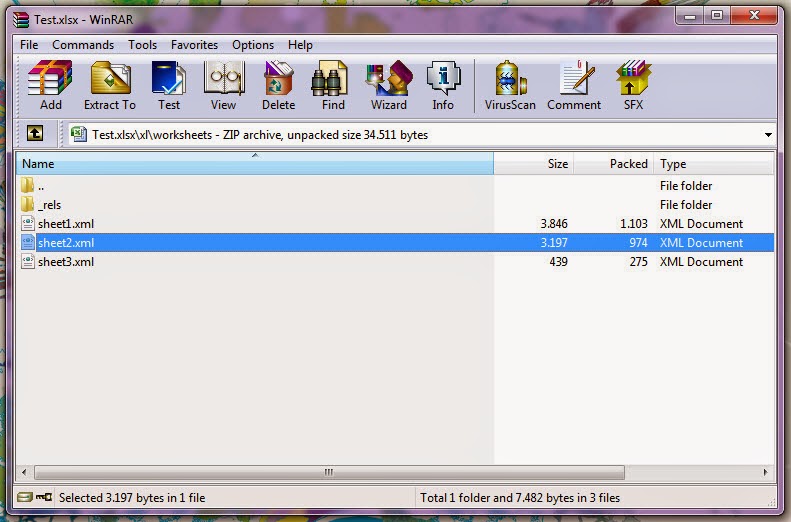Image resolution: width=791 pixels, height=522 pixels.
Task: Click the _rels folder icon
Action: 28,204
